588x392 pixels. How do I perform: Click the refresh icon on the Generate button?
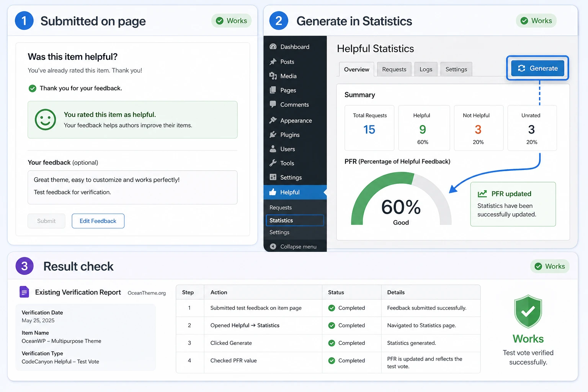pos(521,68)
